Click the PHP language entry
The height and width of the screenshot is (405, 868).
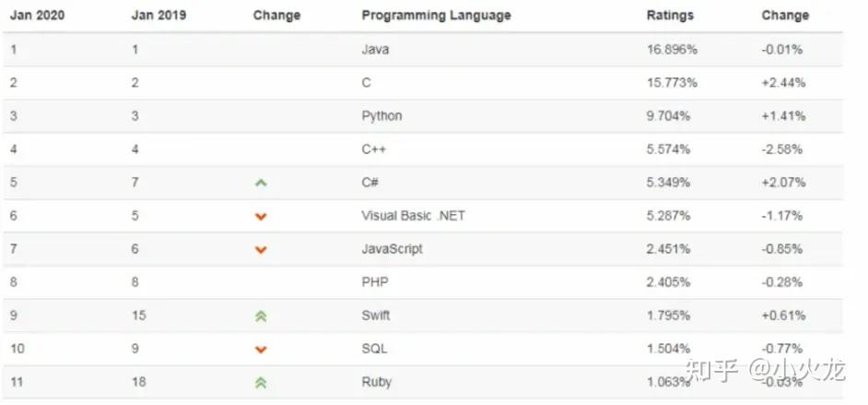374,282
